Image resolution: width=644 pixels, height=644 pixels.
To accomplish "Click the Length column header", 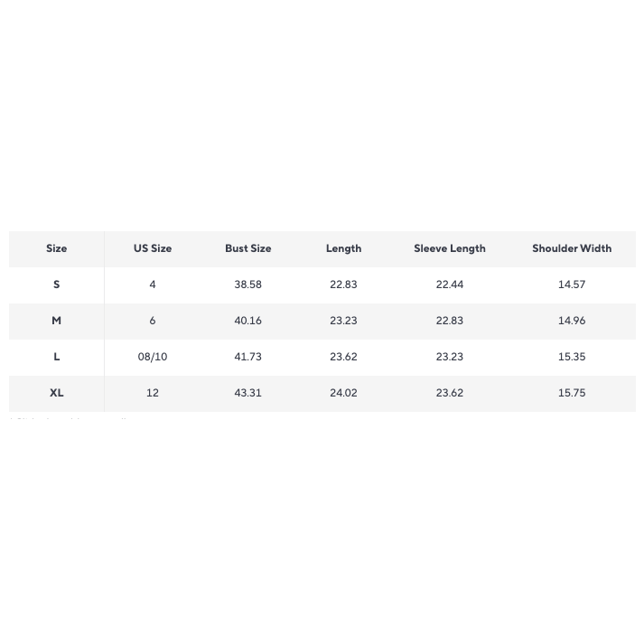I will pyautogui.click(x=343, y=248).
